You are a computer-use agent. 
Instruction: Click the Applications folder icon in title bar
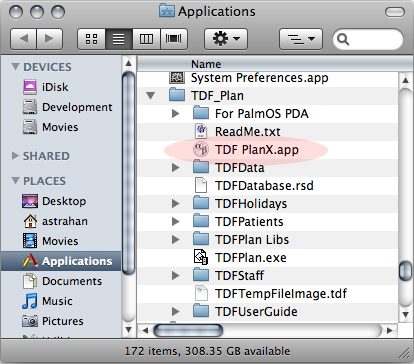click(167, 11)
